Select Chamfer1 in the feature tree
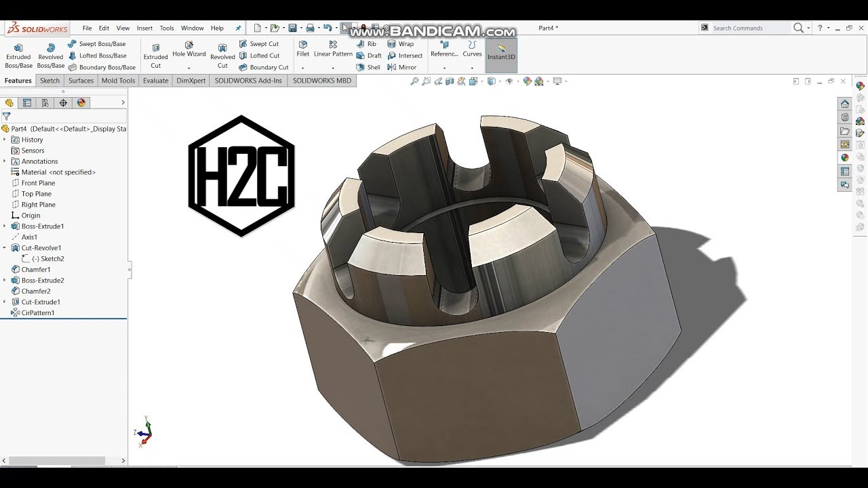This screenshot has height=488, width=868. click(x=31, y=270)
